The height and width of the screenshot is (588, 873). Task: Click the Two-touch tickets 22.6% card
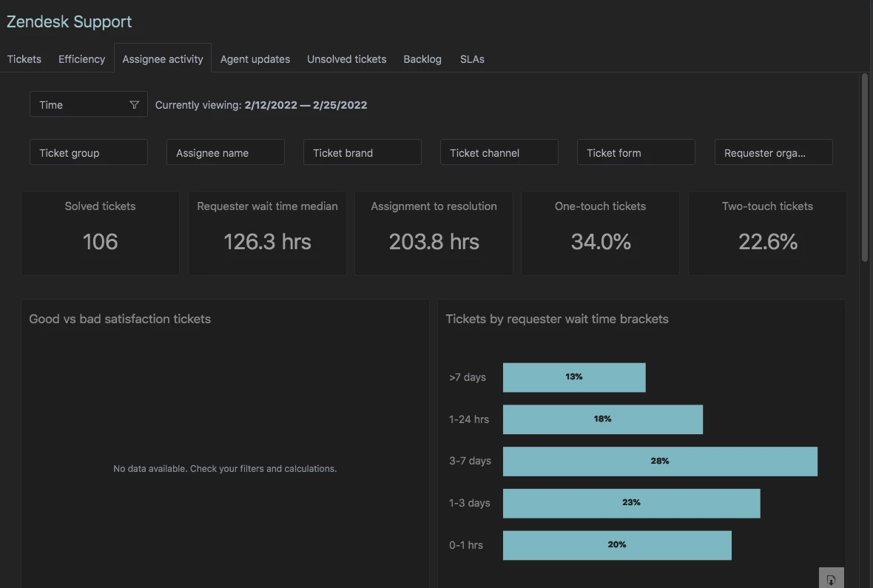tap(768, 233)
